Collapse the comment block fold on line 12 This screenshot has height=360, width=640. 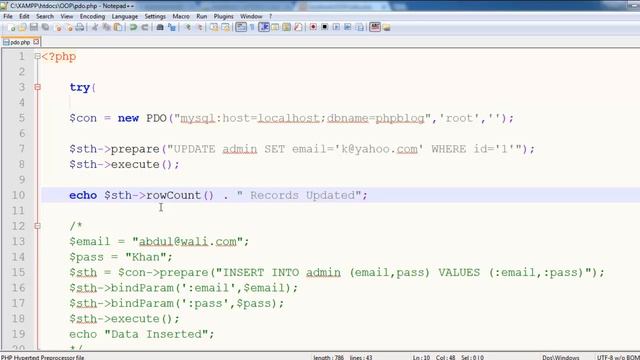37,226
